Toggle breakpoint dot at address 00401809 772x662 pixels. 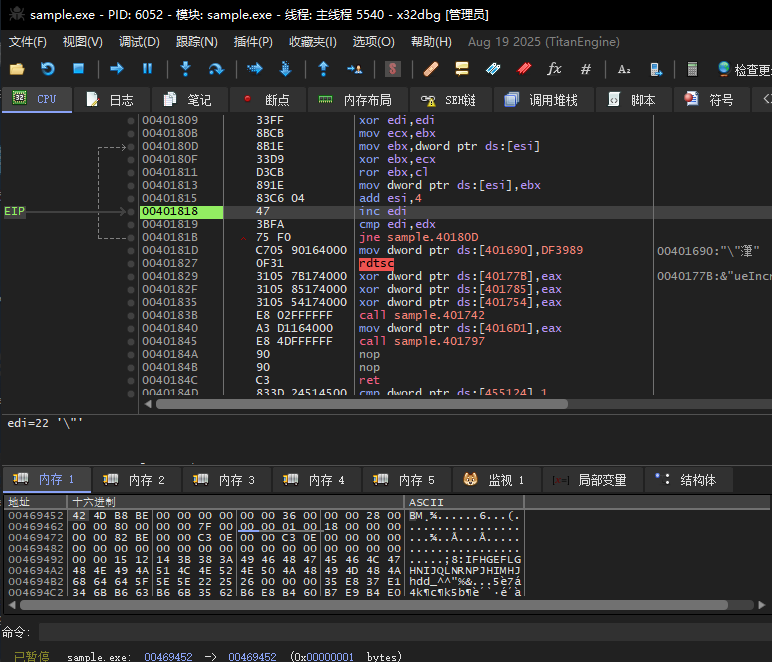coord(131,121)
